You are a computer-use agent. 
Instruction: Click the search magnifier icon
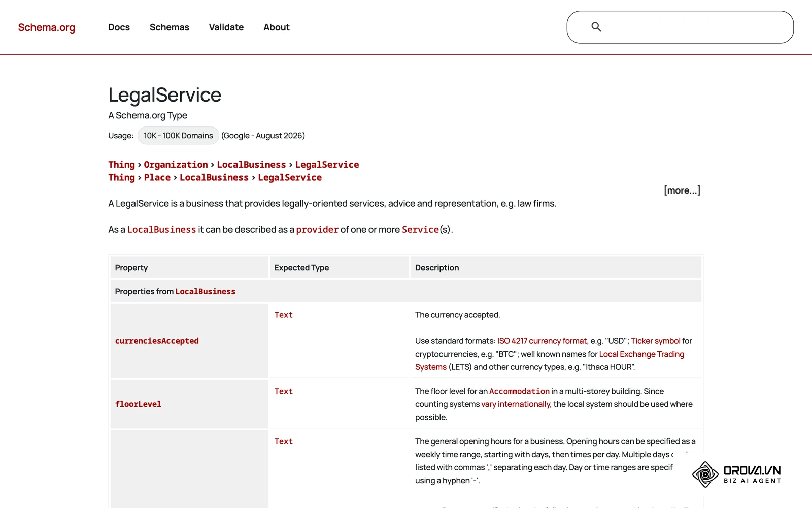point(596,27)
